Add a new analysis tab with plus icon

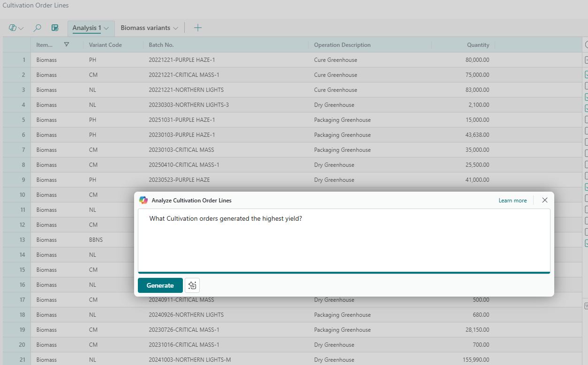tap(198, 28)
